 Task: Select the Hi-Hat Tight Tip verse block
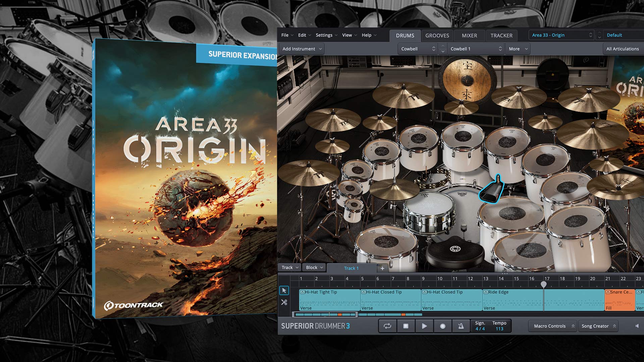coord(329,300)
